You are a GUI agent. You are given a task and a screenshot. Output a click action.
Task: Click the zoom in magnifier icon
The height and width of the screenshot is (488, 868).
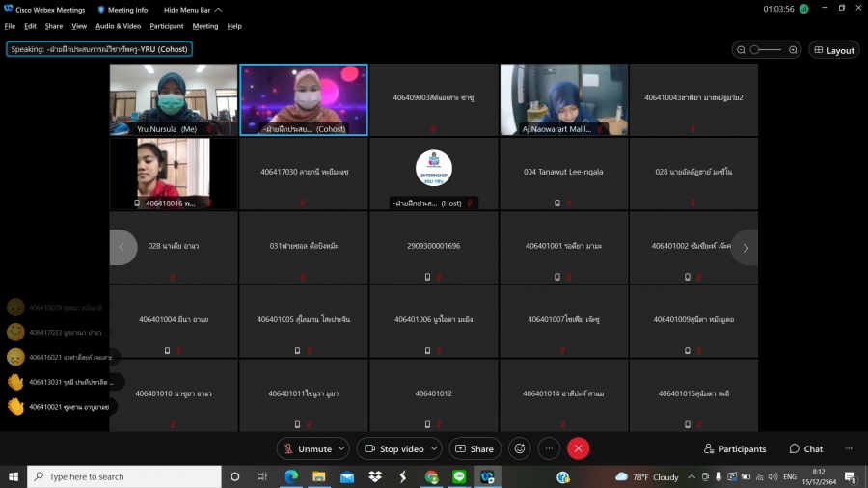click(793, 50)
